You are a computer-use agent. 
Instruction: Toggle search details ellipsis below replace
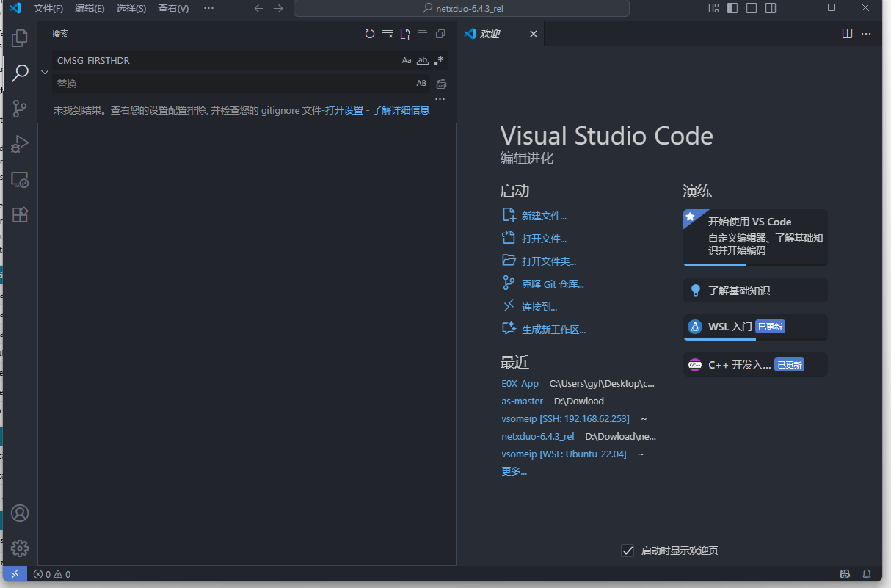pyautogui.click(x=440, y=99)
